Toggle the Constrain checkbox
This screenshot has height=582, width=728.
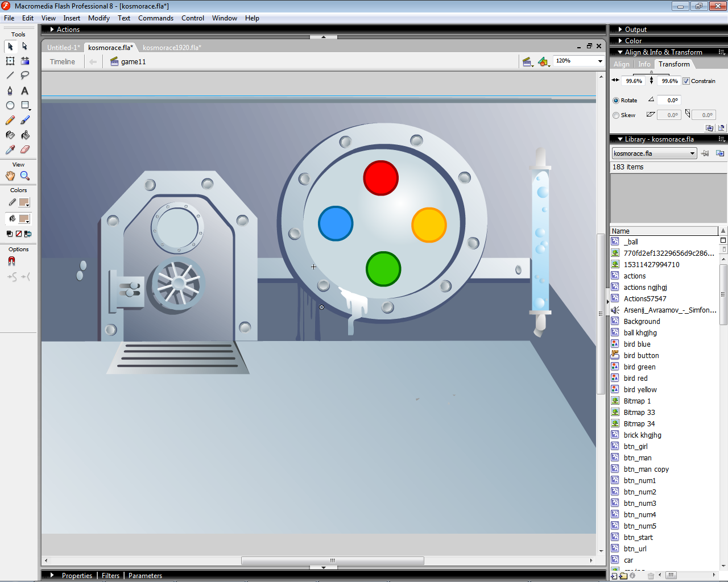pyautogui.click(x=686, y=81)
